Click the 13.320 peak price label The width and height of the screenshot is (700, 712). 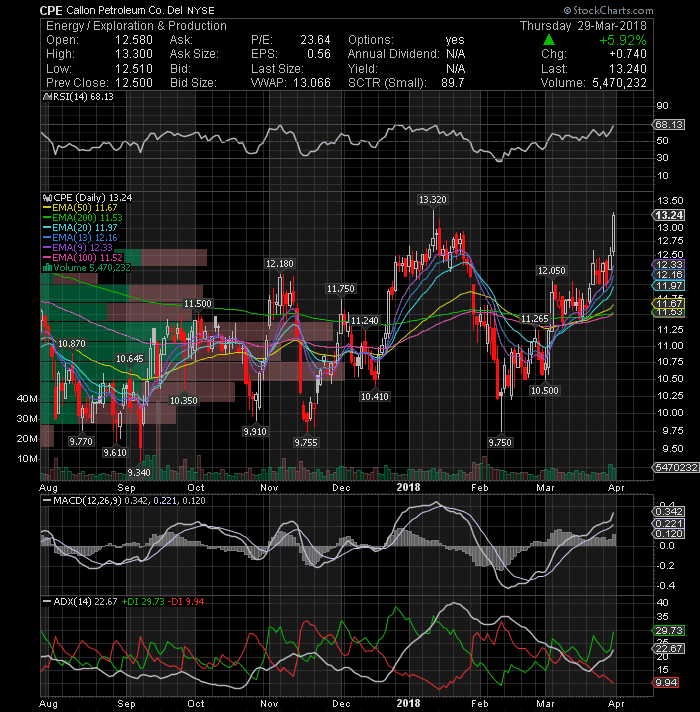tap(433, 200)
